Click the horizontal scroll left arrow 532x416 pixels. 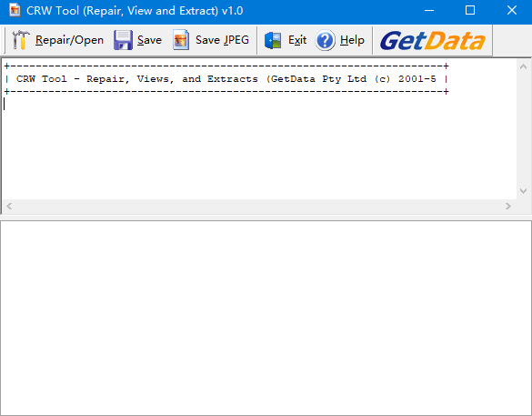[9, 206]
